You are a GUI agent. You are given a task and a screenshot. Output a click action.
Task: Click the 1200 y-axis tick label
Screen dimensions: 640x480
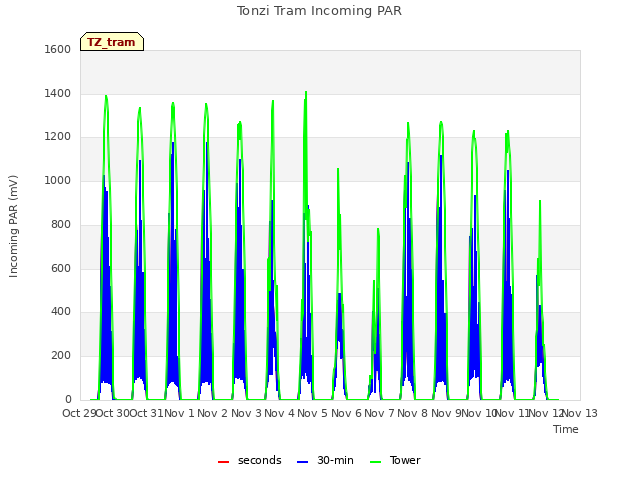[58, 137]
